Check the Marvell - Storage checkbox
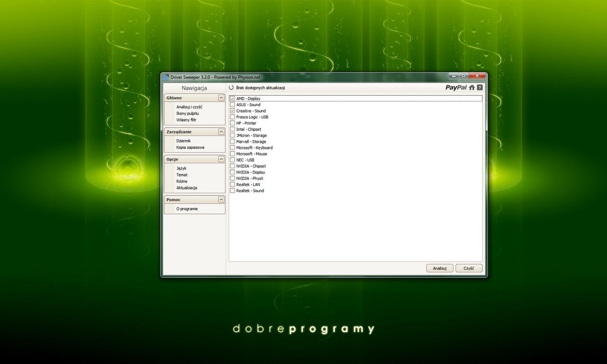The height and width of the screenshot is (364, 607). [x=232, y=142]
